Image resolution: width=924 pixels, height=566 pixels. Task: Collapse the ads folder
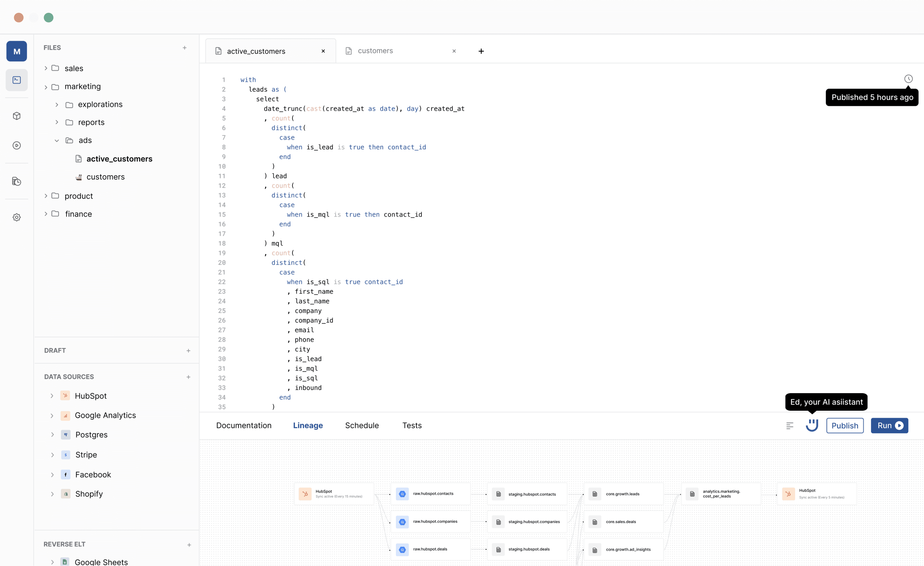(57, 141)
